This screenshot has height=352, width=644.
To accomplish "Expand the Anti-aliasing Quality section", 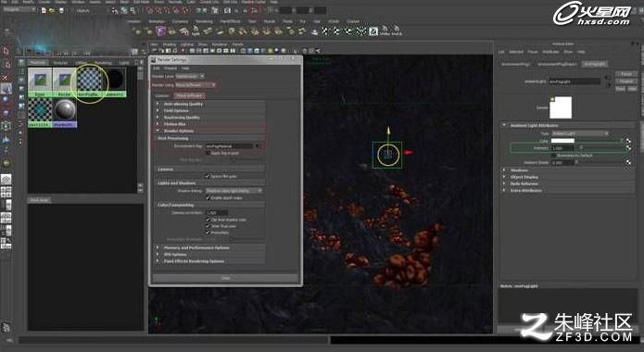I will click(210, 104).
